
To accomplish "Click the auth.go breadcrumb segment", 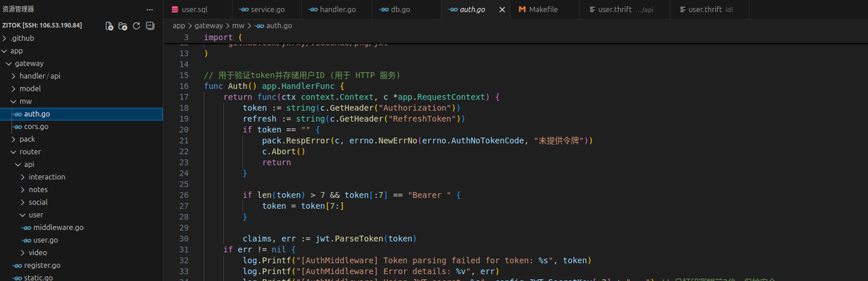I will (279, 26).
